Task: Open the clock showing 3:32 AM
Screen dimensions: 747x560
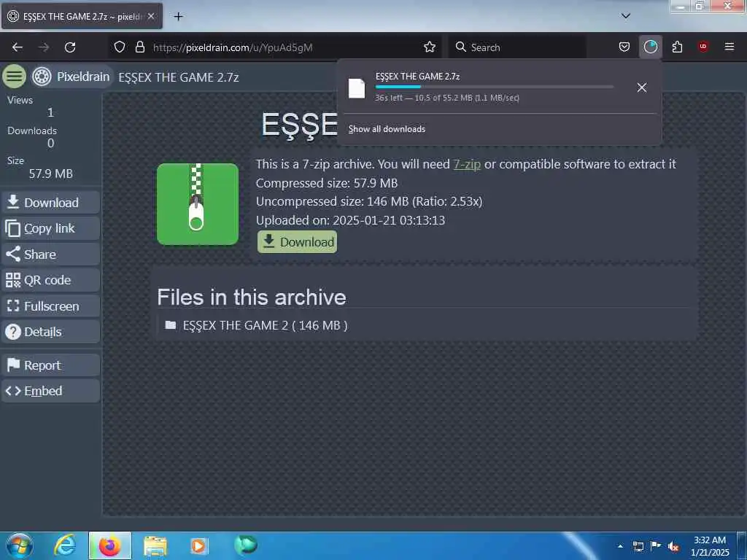Action: tap(710, 546)
